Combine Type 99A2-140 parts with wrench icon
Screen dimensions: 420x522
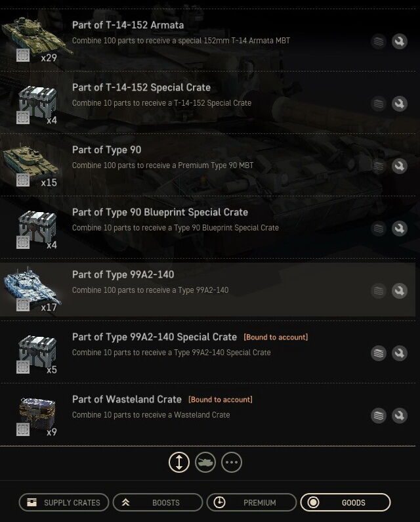400,291
